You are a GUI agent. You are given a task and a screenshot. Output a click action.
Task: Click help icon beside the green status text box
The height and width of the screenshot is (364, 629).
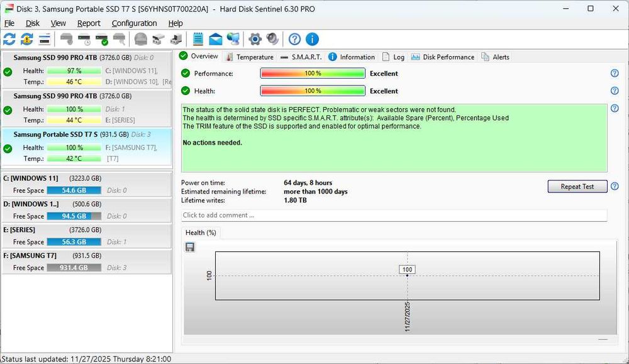615,109
